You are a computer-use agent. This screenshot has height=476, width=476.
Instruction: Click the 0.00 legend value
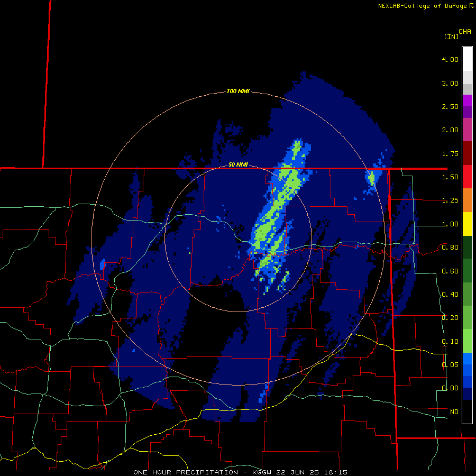(450, 388)
